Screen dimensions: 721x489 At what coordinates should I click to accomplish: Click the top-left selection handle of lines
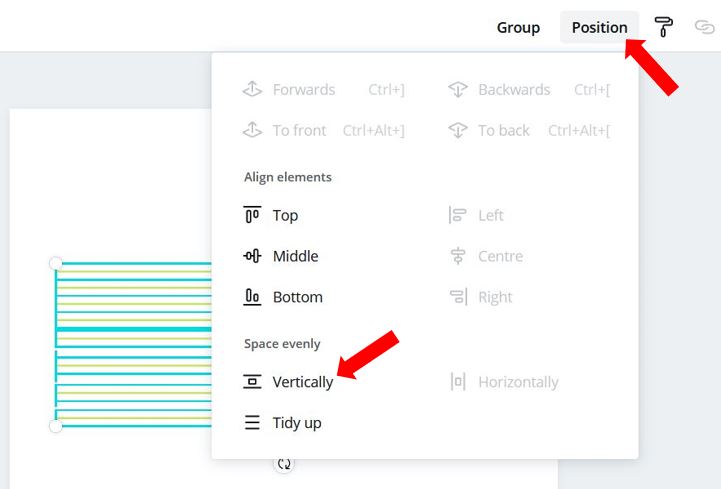point(56,263)
